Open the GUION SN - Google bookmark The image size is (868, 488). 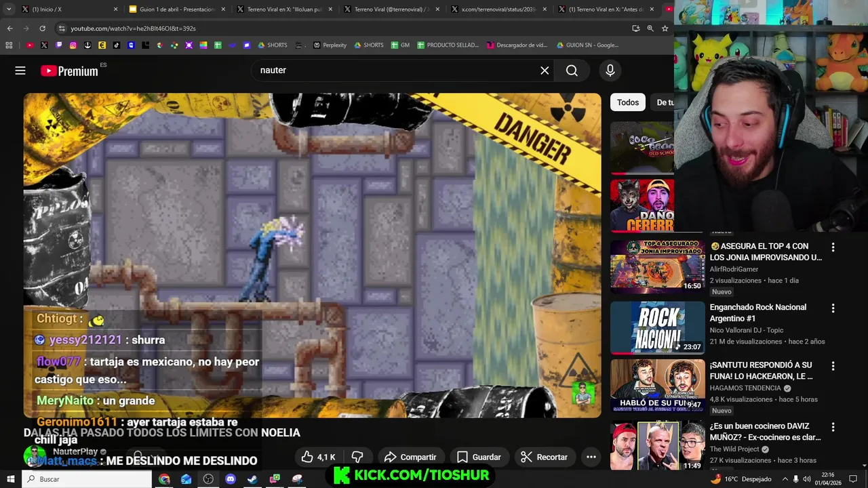tap(587, 45)
